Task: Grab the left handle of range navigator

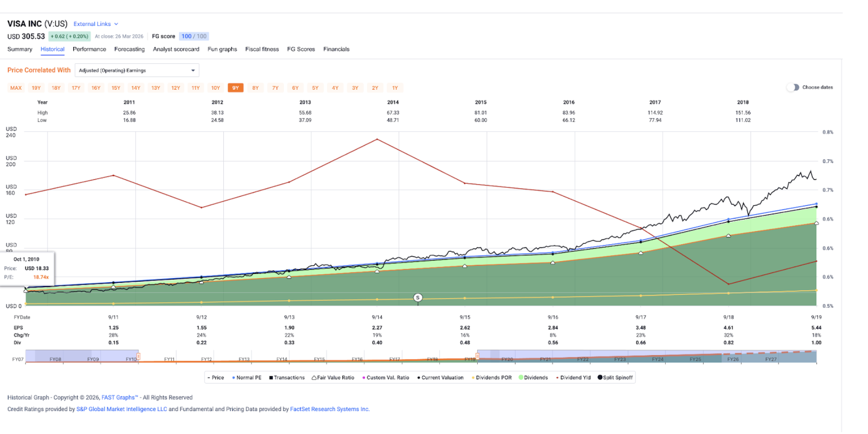Action: (x=138, y=356)
